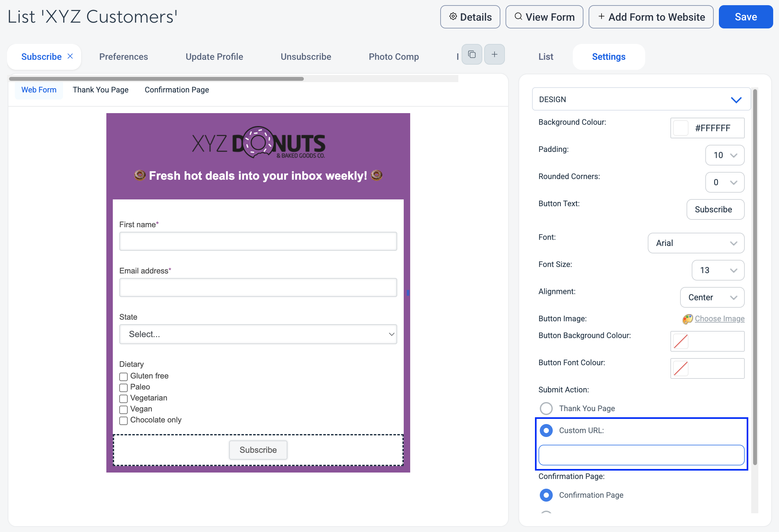Viewport: 779px width, 532px height.
Task: Close the Subscribe tab with the X icon
Action: click(x=70, y=56)
